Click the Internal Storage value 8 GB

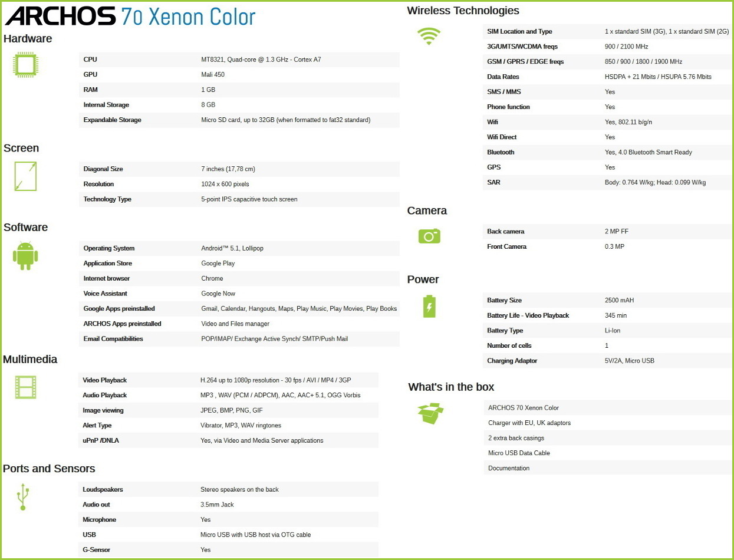click(208, 105)
